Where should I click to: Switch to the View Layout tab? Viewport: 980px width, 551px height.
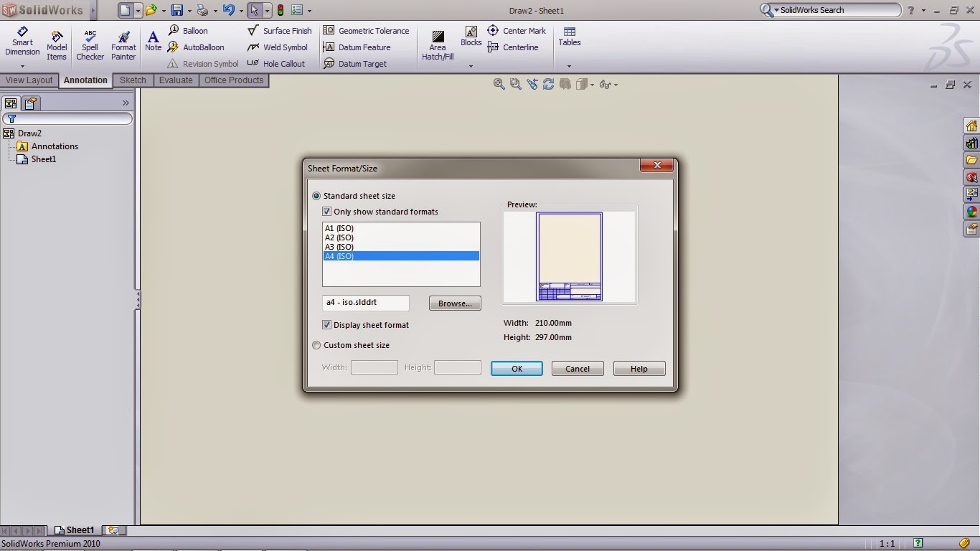[29, 80]
